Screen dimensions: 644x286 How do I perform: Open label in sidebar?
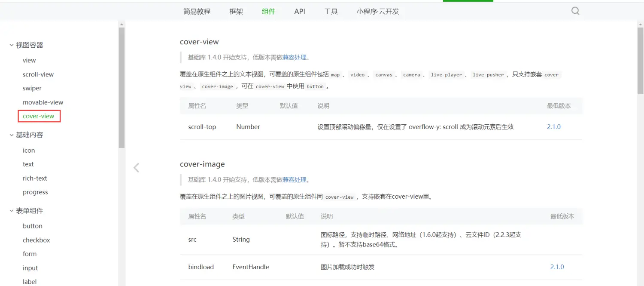[x=30, y=282]
